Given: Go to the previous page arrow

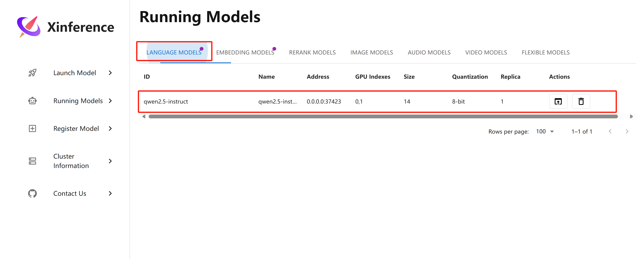Looking at the screenshot, I should pos(610,131).
